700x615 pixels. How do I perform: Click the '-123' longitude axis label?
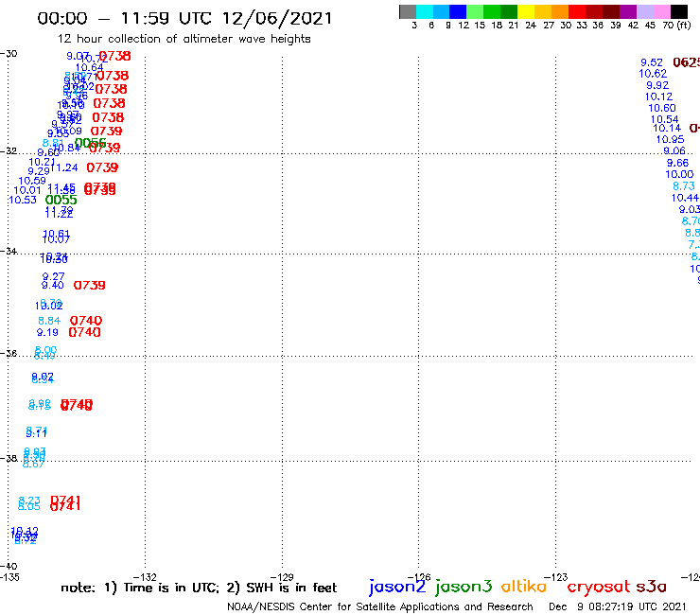click(x=556, y=576)
